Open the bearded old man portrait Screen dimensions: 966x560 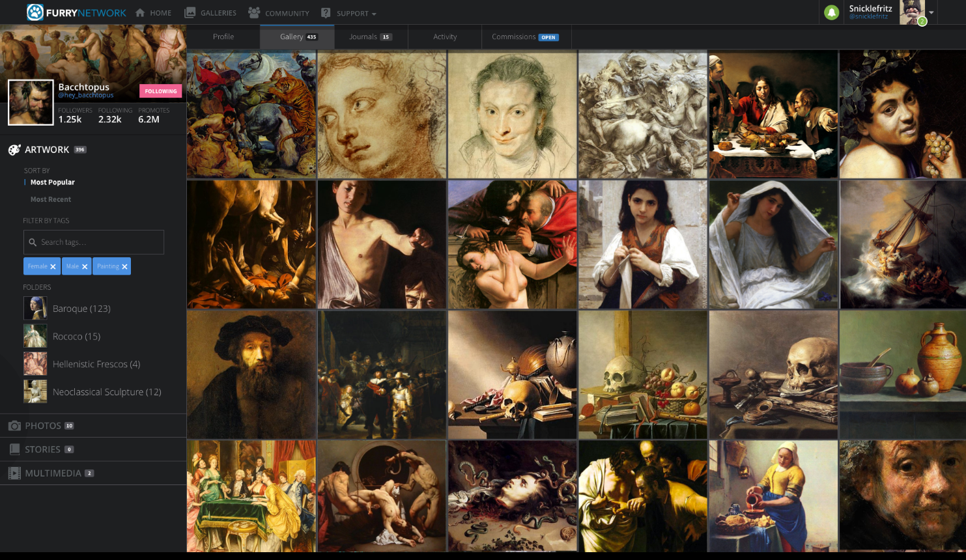click(x=251, y=374)
